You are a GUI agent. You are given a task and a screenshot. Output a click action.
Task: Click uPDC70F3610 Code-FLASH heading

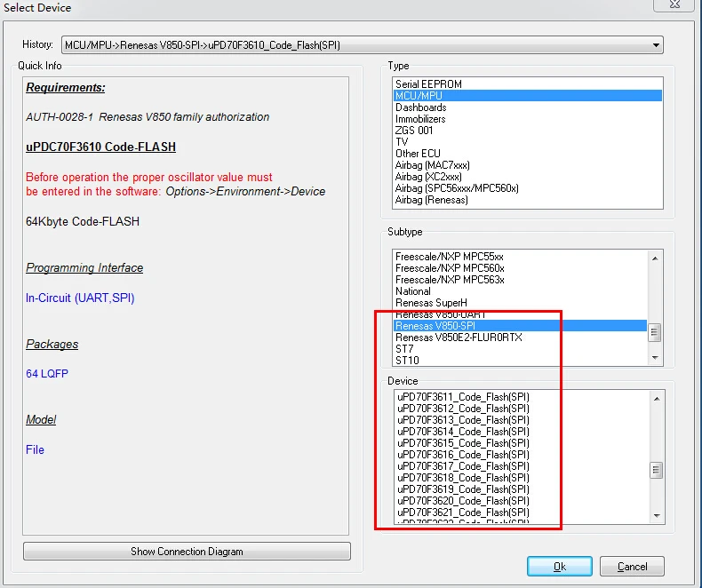tap(100, 147)
